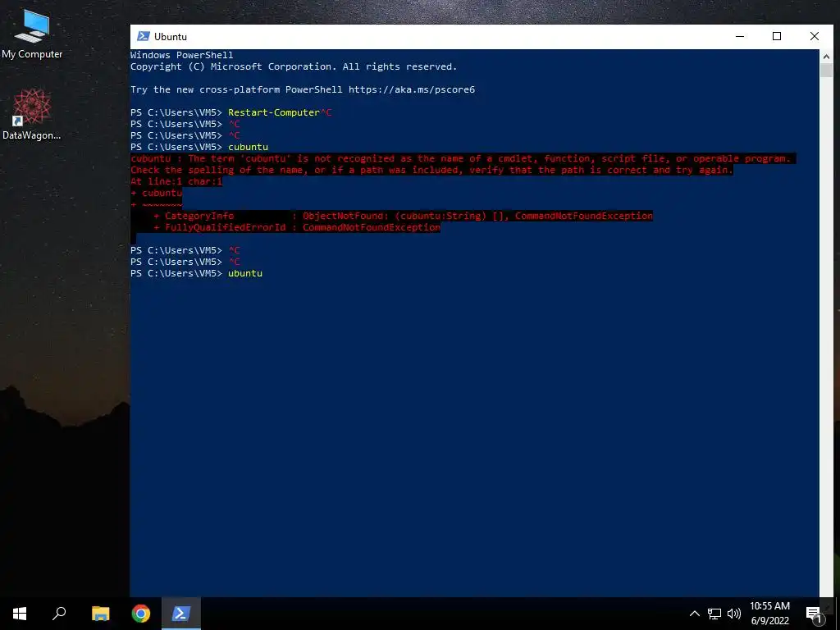Viewport: 840px width, 630px height.
Task: Click the PowerShell icon in the Ubuntu title bar
Action: tap(143, 36)
